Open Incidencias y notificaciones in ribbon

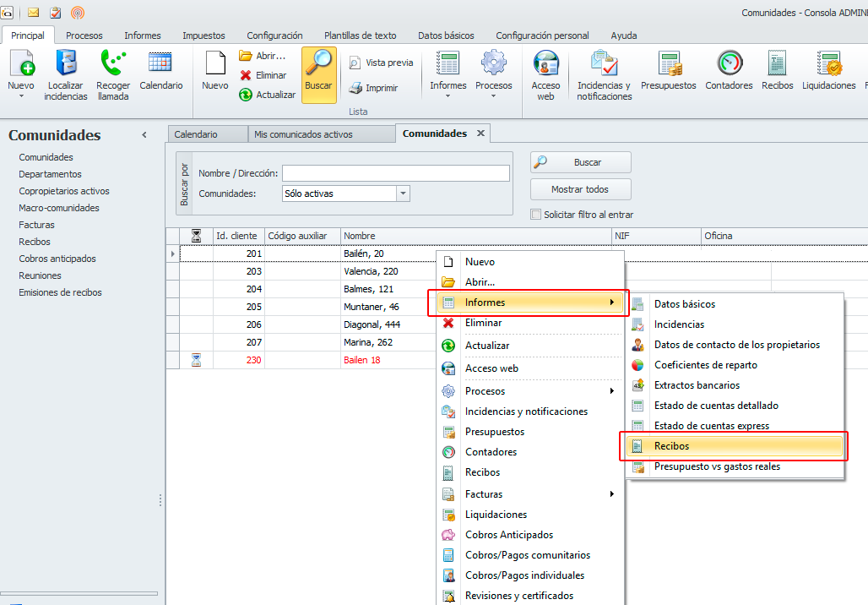[x=604, y=64]
